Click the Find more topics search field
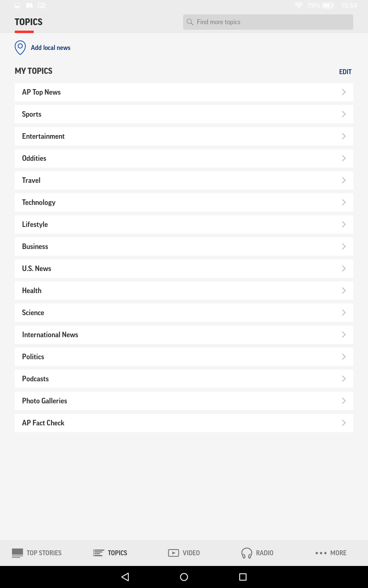Image resolution: width=368 pixels, height=588 pixels. tap(267, 22)
